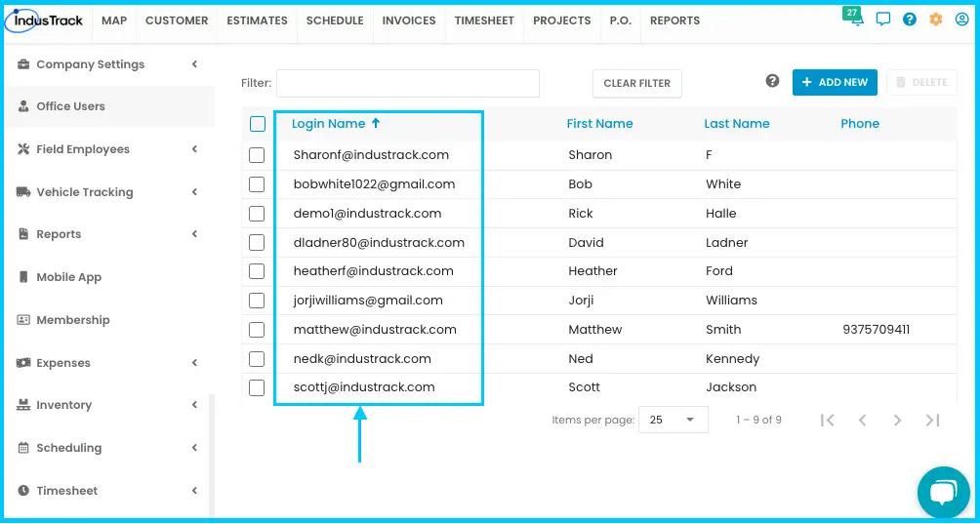
Task: Click the ADD NEW button
Action: 835,82
